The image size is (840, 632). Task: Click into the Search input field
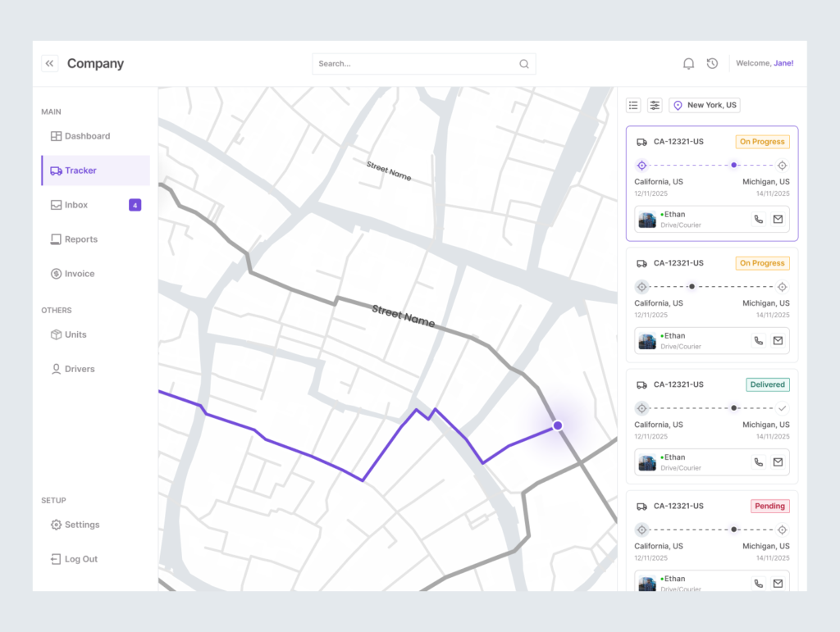click(x=414, y=64)
